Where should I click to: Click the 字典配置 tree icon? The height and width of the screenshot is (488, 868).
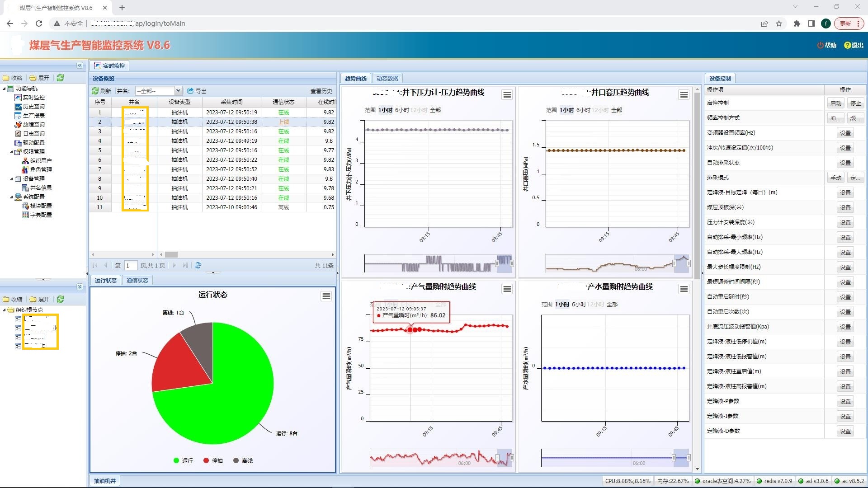pos(25,215)
